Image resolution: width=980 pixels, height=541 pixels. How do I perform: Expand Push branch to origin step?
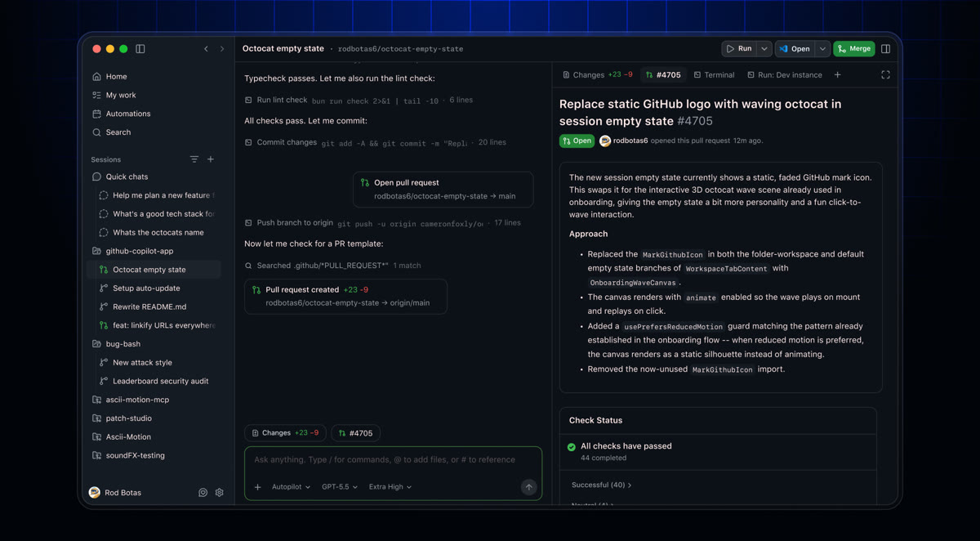tap(382, 223)
